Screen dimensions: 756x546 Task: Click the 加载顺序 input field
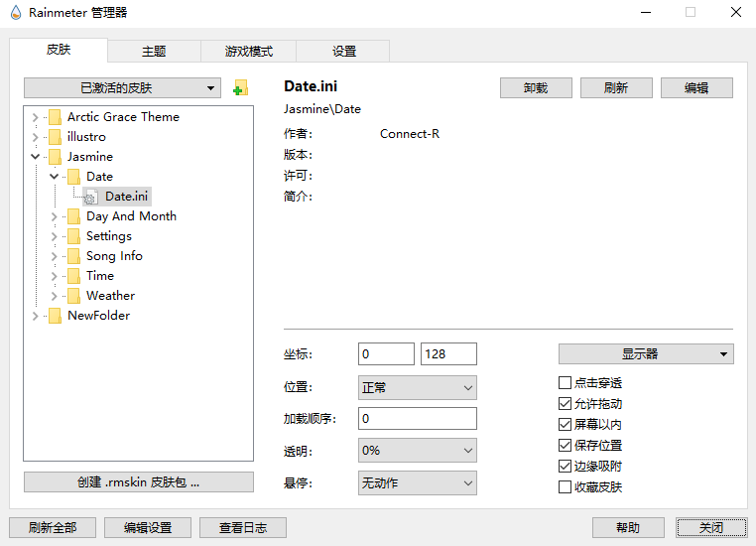click(x=417, y=419)
